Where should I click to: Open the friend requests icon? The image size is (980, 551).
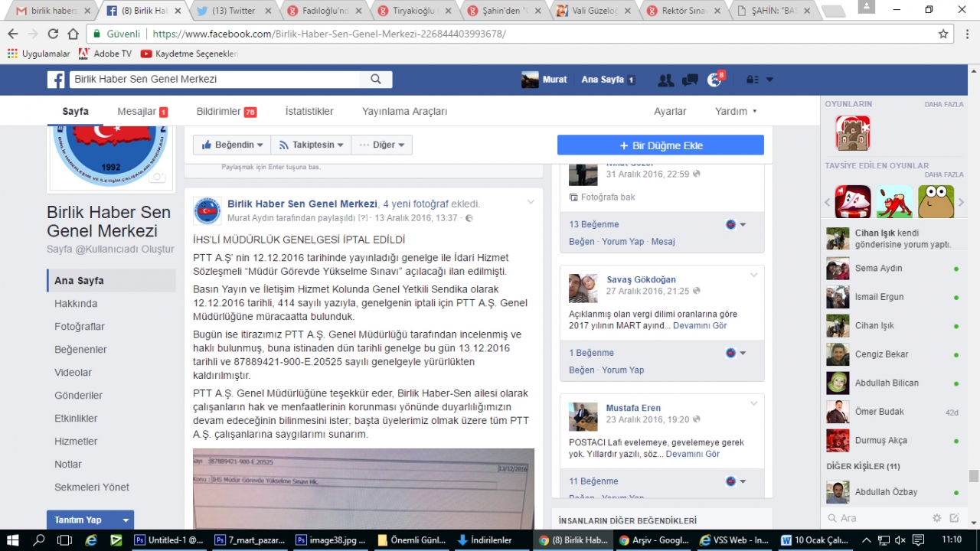pos(666,80)
